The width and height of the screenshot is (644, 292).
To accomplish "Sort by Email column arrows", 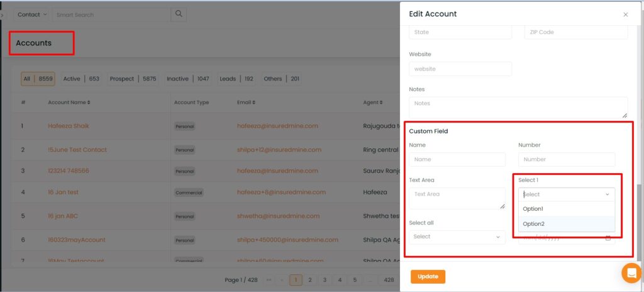I will click(x=255, y=102).
